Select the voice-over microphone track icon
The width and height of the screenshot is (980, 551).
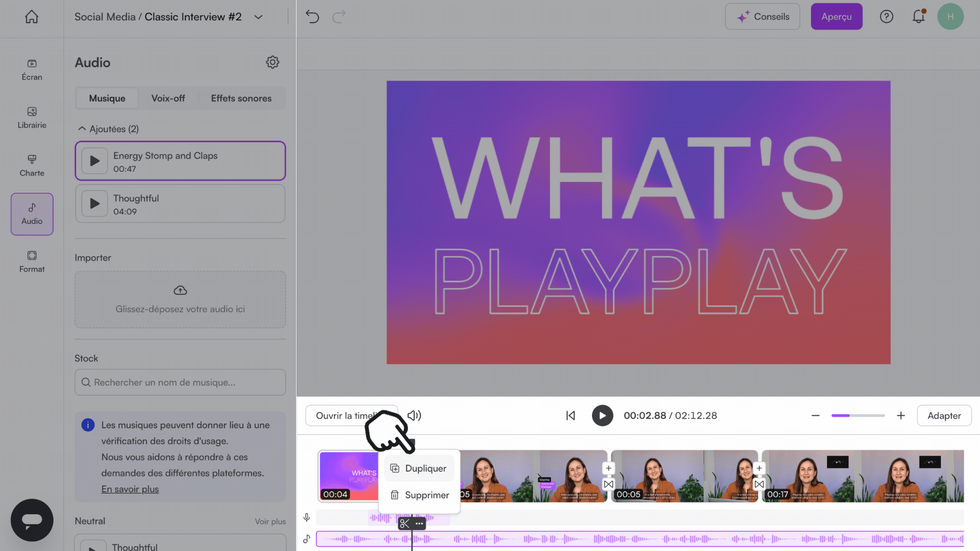point(306,517)
